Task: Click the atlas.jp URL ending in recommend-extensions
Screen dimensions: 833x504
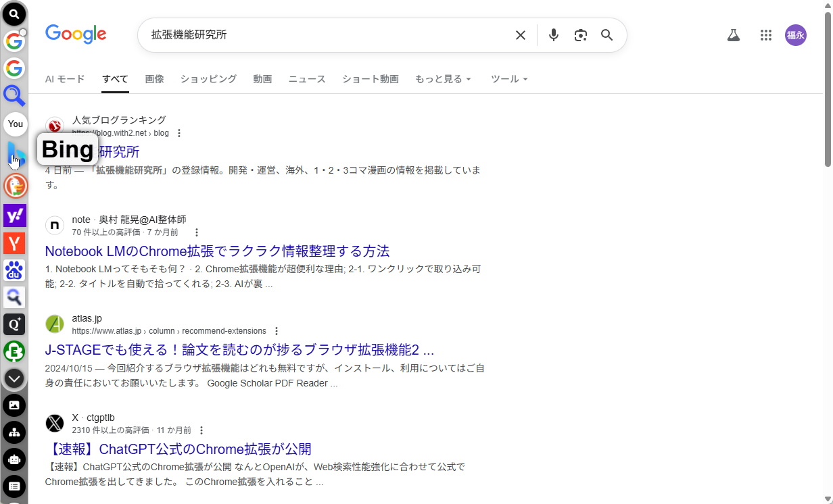Action: 169,331
